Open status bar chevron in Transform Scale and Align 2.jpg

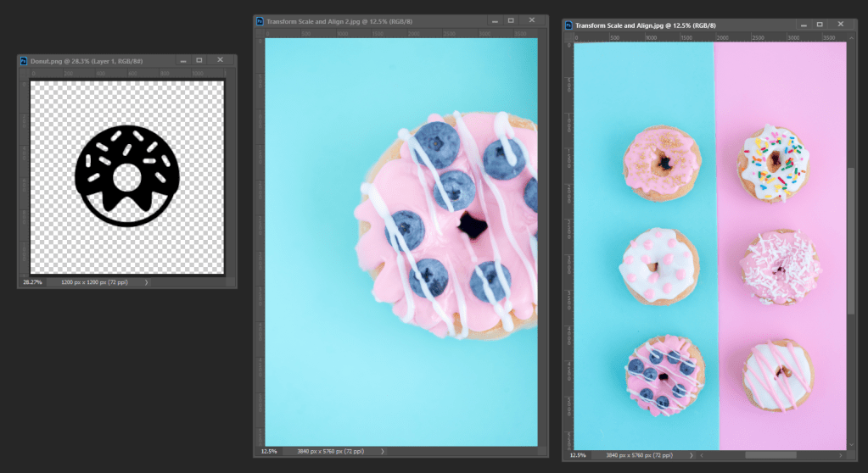pos(383,452)
